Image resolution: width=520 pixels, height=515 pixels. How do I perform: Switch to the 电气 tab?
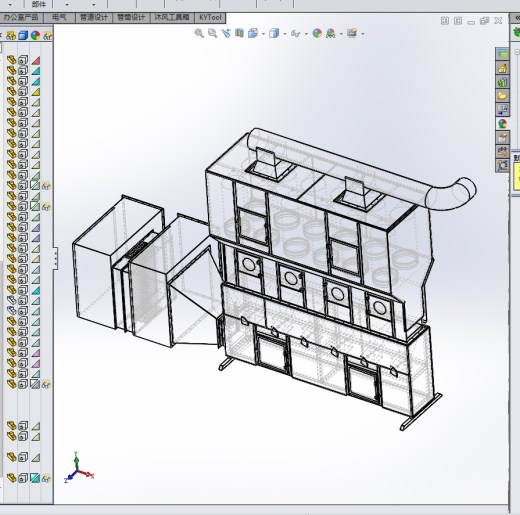(59, 18)
